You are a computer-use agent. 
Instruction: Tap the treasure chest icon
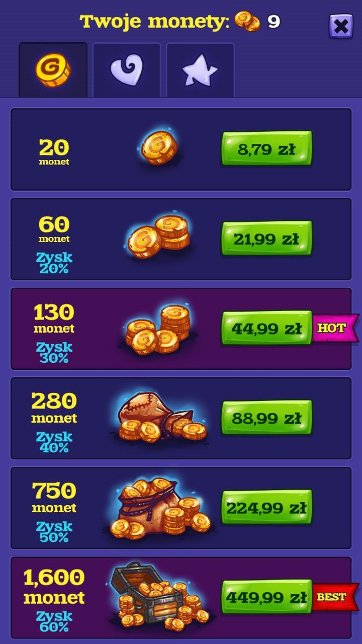pyautogui.click(x=160, y=596)
